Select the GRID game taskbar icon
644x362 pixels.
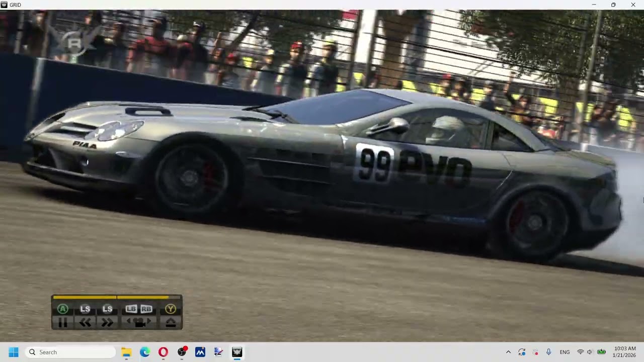tap(237, 352)
